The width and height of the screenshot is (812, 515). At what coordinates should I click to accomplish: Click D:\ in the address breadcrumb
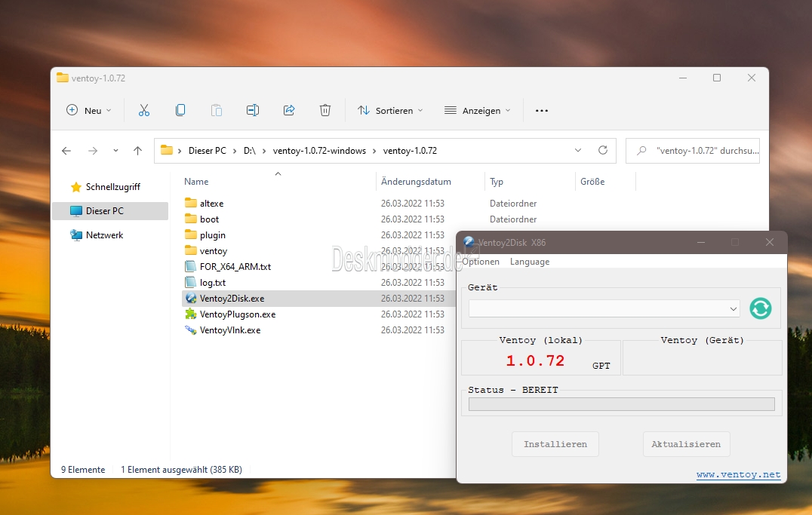[250, 151]
